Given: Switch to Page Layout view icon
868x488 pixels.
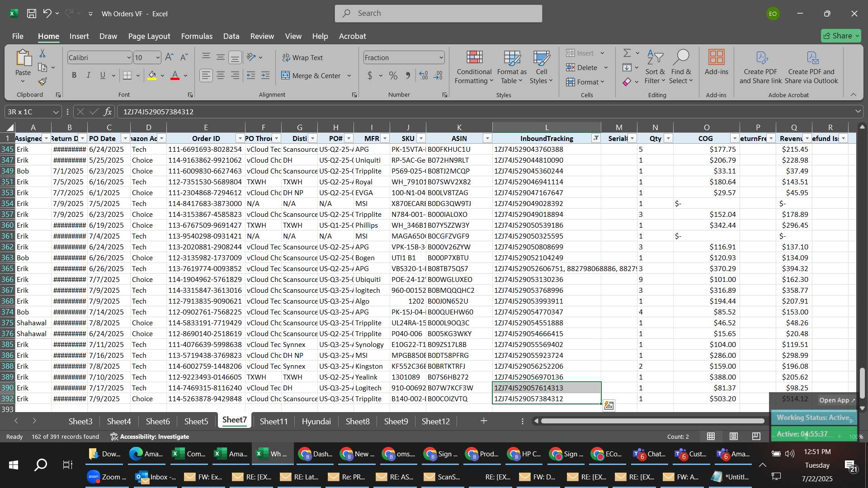Looking at the screenshot, I should (733, 436).
